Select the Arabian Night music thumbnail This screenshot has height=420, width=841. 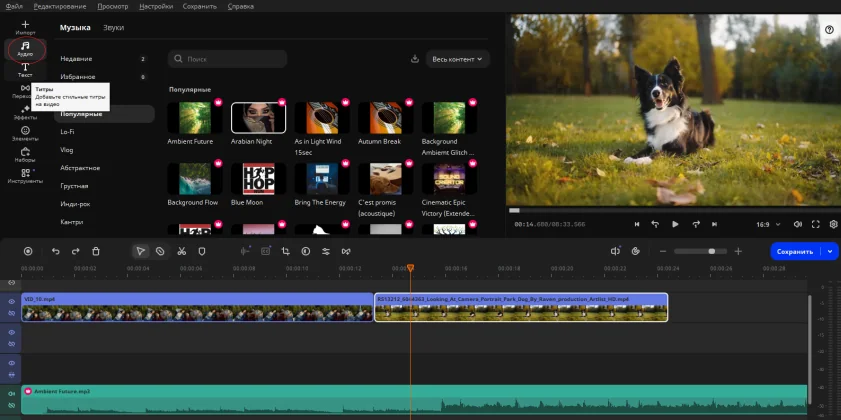click(x=258, y=118)
